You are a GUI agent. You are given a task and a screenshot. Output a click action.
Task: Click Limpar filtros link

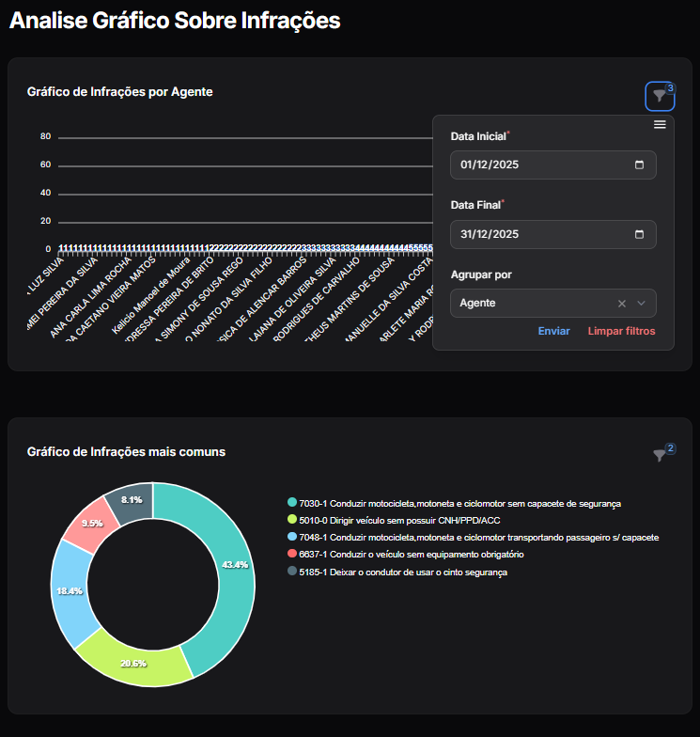tap(621, 331)
